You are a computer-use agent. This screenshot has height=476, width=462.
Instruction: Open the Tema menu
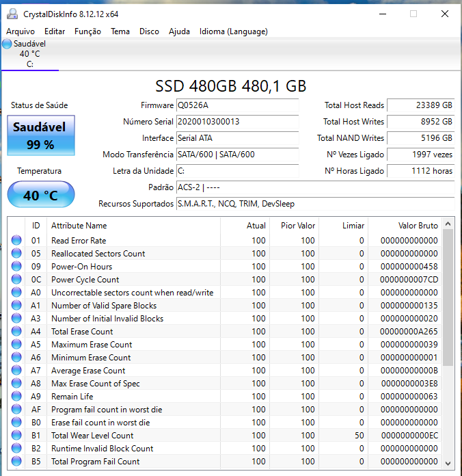(120, 31)
